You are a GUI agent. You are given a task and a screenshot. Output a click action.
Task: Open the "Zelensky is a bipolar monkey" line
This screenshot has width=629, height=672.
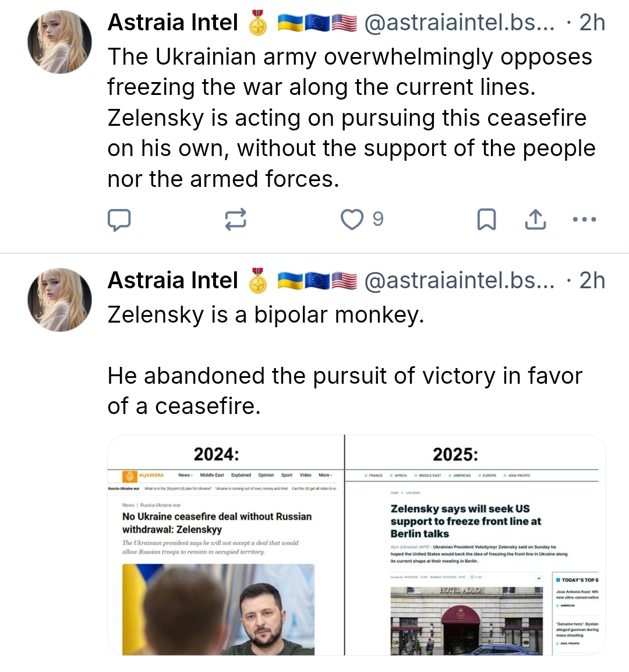click(x=266, y=315)
